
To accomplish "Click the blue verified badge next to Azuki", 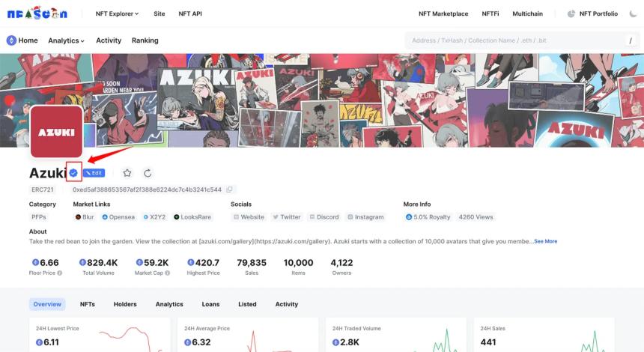I will tap(73, 173).
